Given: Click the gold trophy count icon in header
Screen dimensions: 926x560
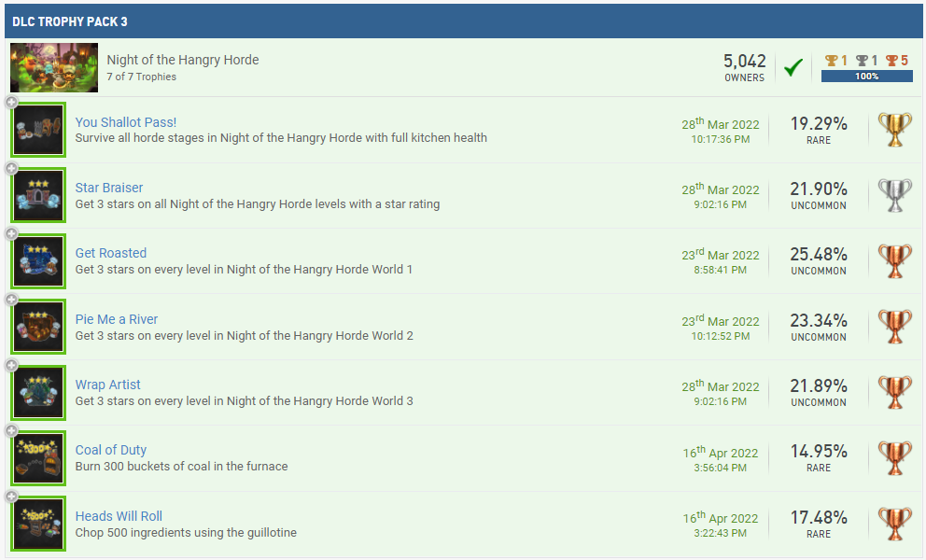Looking at the screenshot, I should click(x=832, y=61).
